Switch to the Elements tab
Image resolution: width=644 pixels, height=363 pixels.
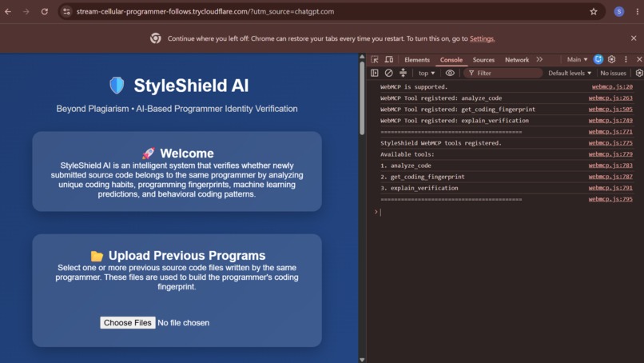point(417,60)
